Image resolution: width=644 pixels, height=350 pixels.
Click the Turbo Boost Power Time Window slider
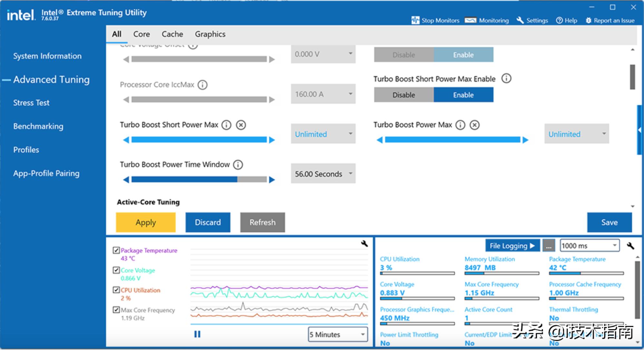pos(199,180)
